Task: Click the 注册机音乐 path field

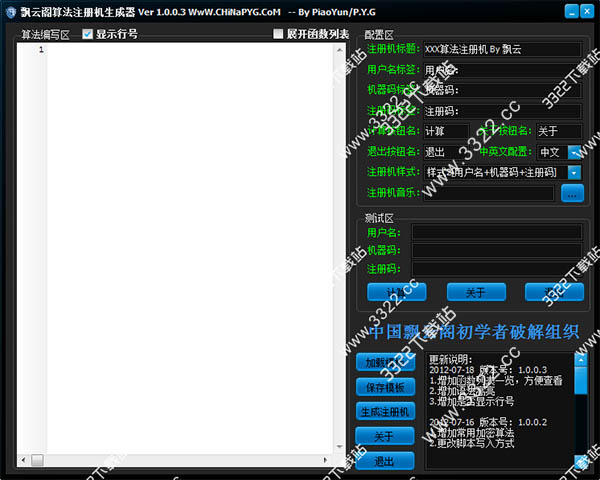Action: 489,193
